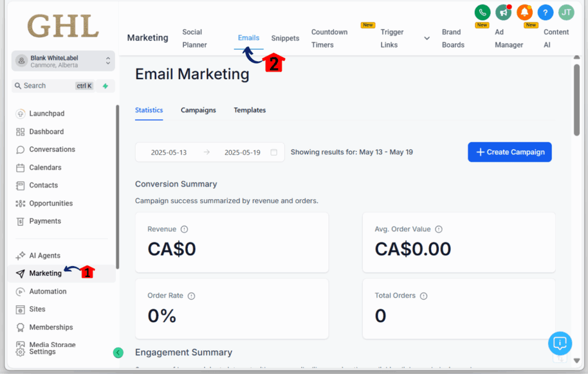Open help using the question mark icon

(545, 12)
